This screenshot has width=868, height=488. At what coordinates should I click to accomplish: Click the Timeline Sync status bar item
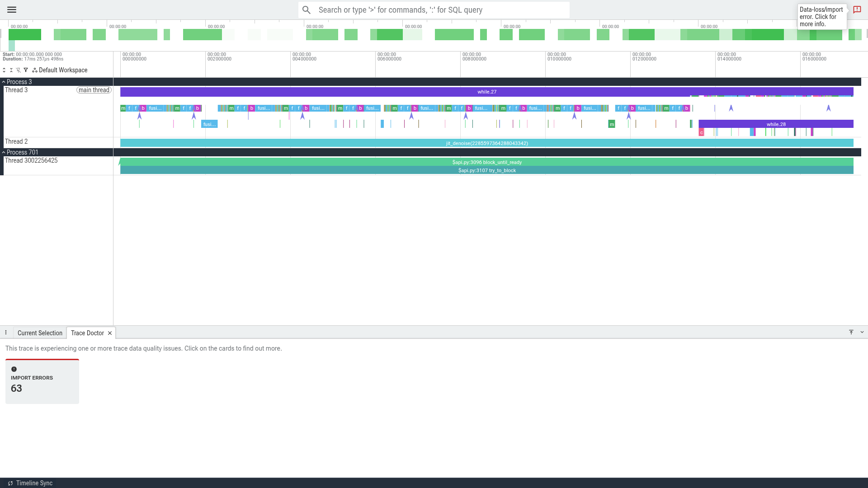tap(30, 483)
